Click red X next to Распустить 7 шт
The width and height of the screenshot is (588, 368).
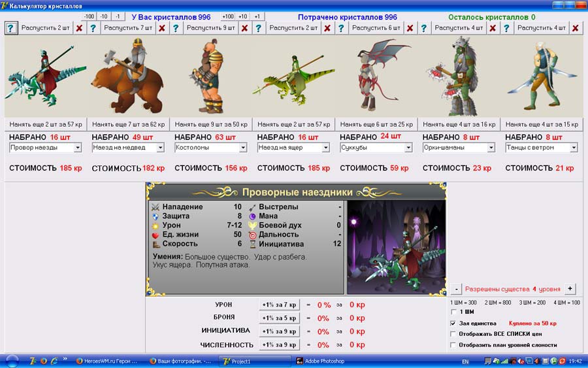[162, 28]
